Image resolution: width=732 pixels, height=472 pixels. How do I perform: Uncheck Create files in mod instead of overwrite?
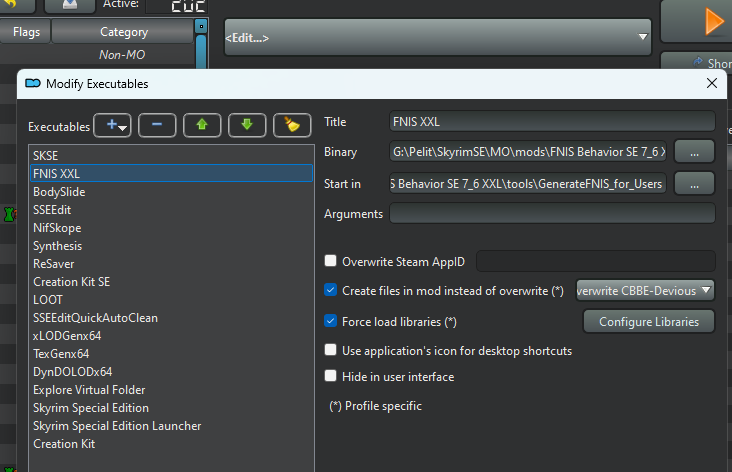331,290
